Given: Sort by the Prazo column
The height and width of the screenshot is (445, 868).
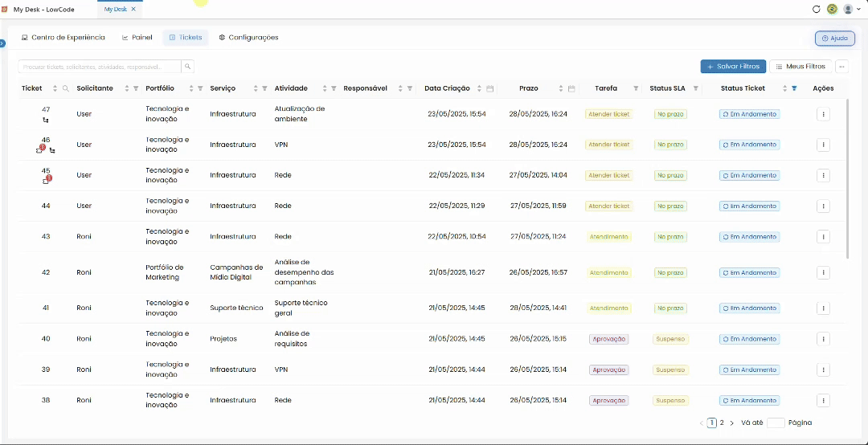Looking at the screenshot, I should click(x=561, y=88).
